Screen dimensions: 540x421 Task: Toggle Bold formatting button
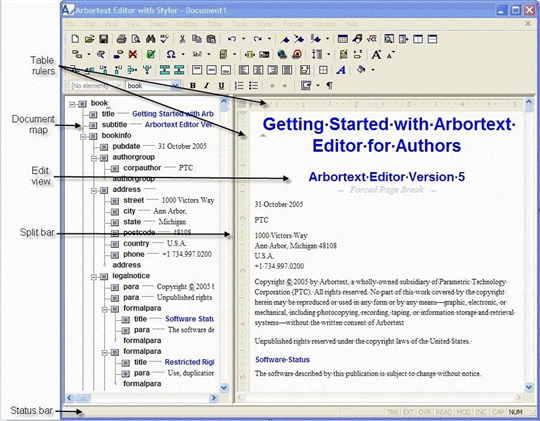(193, 86)
